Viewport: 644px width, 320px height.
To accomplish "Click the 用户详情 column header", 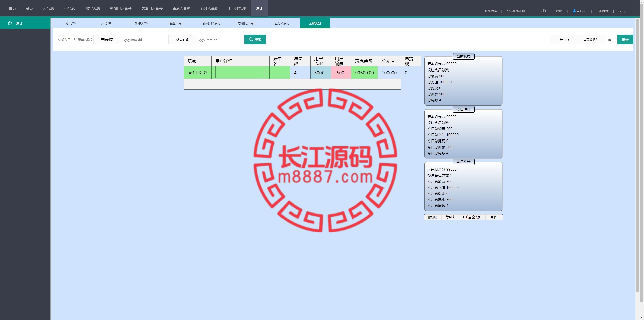I will point(240,61).
